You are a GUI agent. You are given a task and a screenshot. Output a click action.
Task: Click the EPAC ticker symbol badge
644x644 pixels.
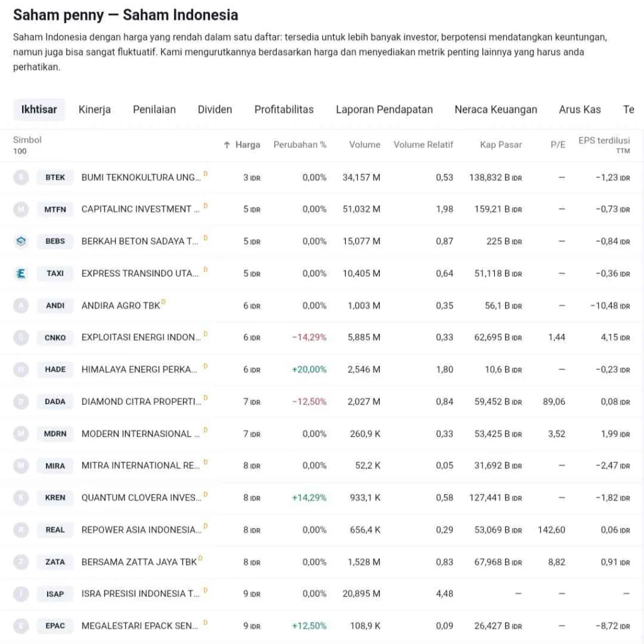55,626
